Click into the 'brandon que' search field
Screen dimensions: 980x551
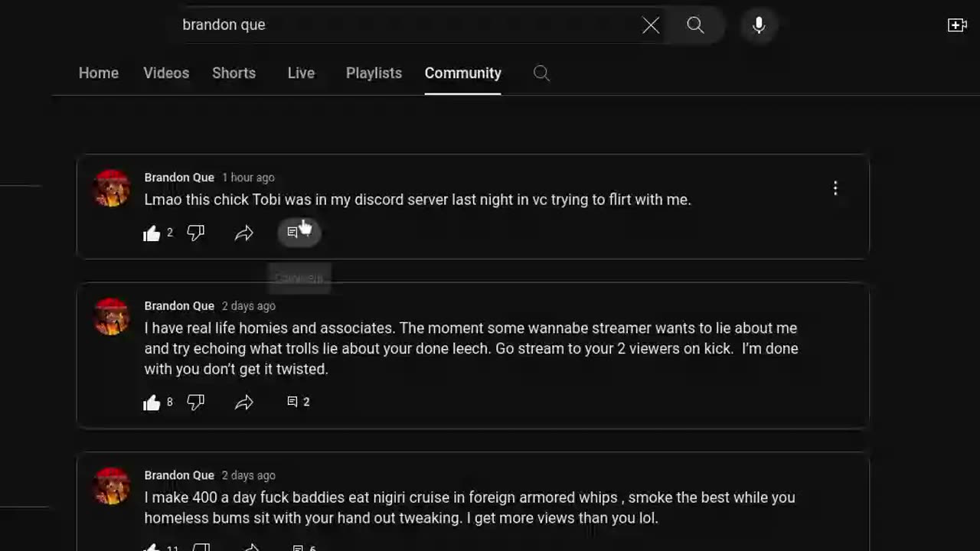coord(406,25)
